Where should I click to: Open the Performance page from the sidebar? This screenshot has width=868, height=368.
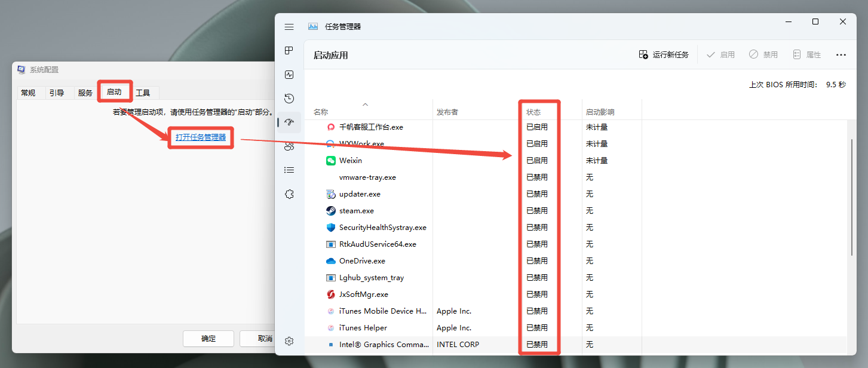pyautogui.click(x=289, y=75)
